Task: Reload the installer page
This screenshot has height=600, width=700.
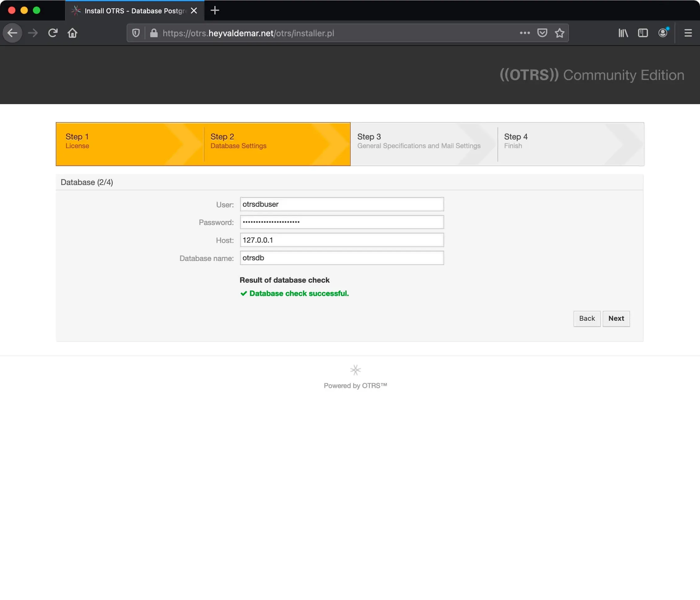Action: point(53,33)
